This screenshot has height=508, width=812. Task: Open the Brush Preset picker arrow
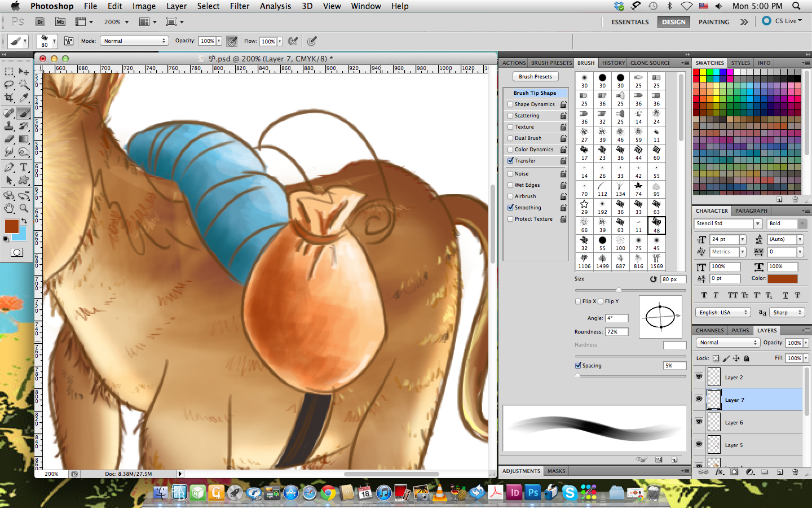(x=54, y=41)
